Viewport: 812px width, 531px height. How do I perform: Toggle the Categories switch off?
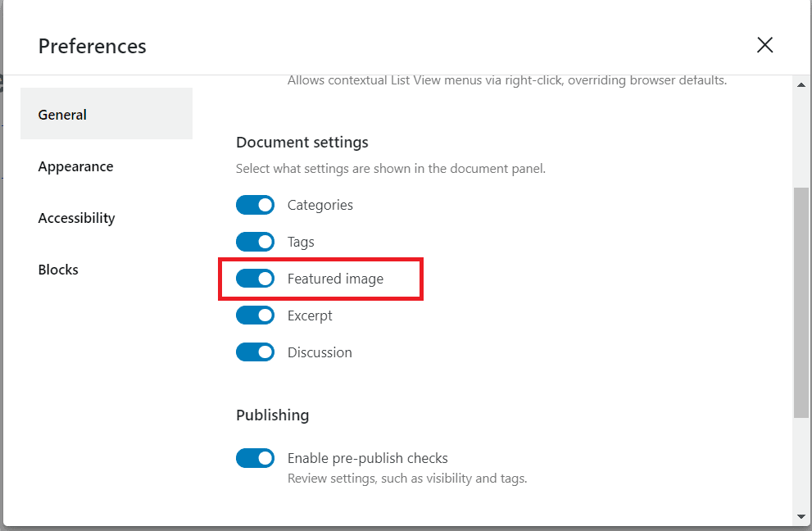pos(256,205)
